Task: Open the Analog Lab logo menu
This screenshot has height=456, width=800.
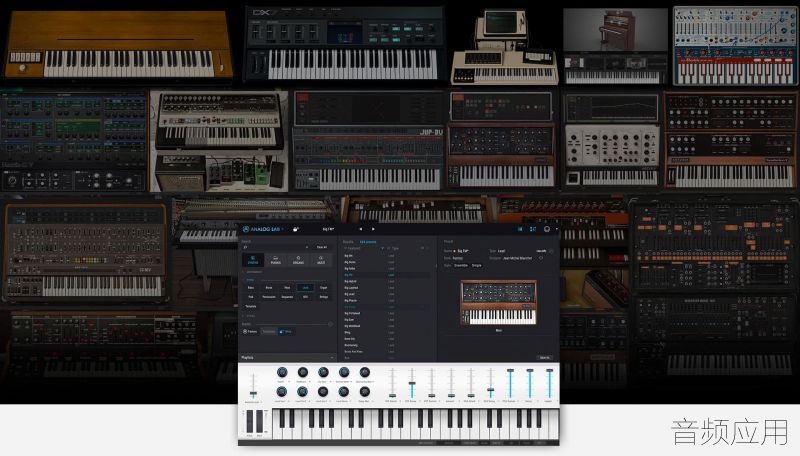Action: [262, 229]
